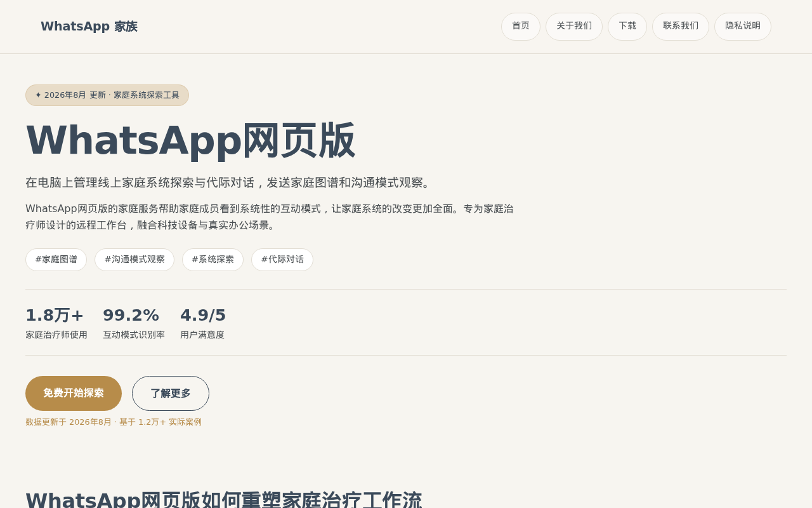Click the 4.9/5 rating value
This screenshot has width=812, height=508.
[203, 315]
